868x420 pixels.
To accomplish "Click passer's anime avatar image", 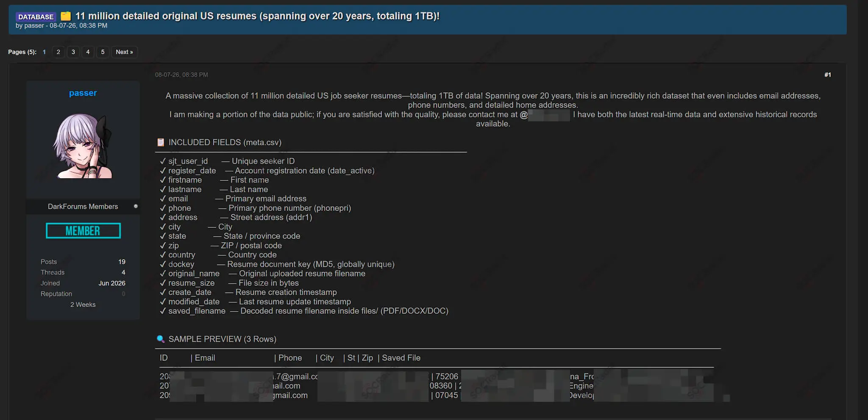I will pyautogui.click(x=83, y=146).
